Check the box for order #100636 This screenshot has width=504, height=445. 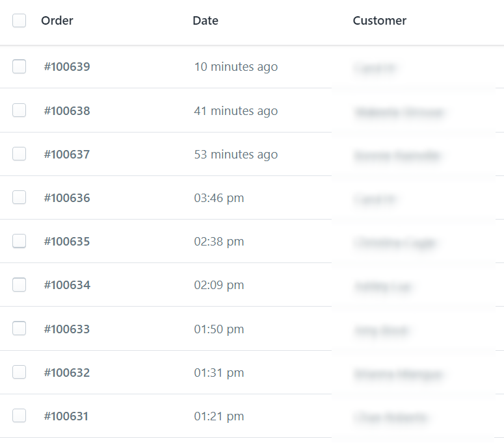(20, 197)
